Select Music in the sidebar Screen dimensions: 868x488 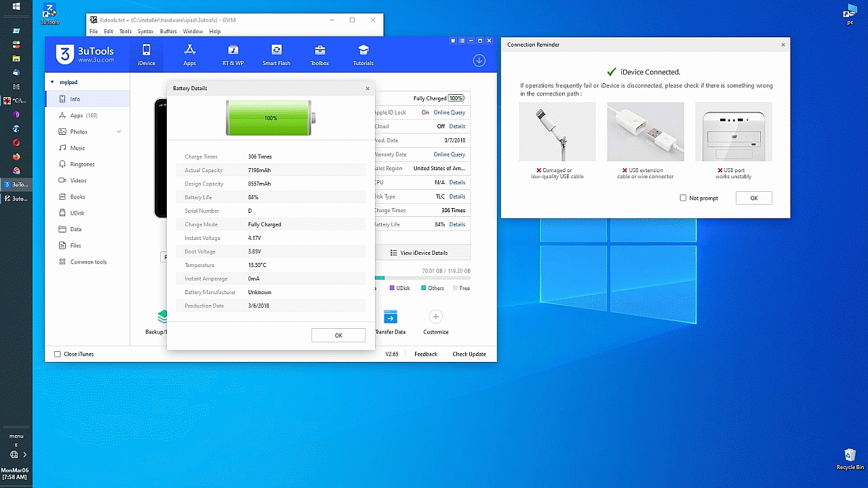(87, 148)
